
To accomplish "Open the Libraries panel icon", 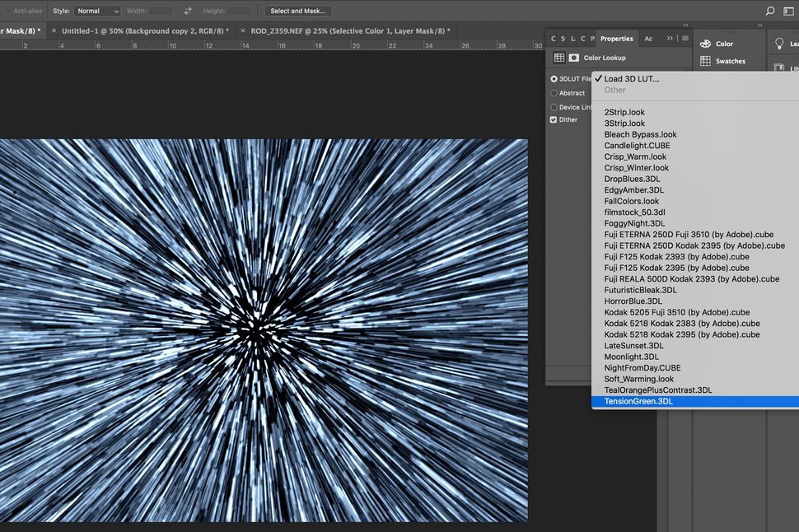I will tap(781, 67).
